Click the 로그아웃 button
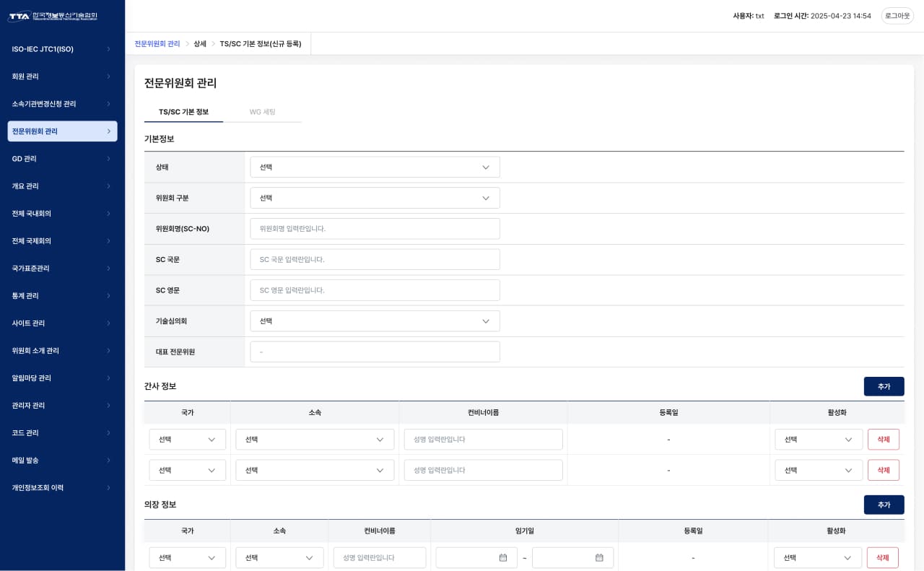The height and width of the screenshot is (571, 924). click(x=897, y=16)
